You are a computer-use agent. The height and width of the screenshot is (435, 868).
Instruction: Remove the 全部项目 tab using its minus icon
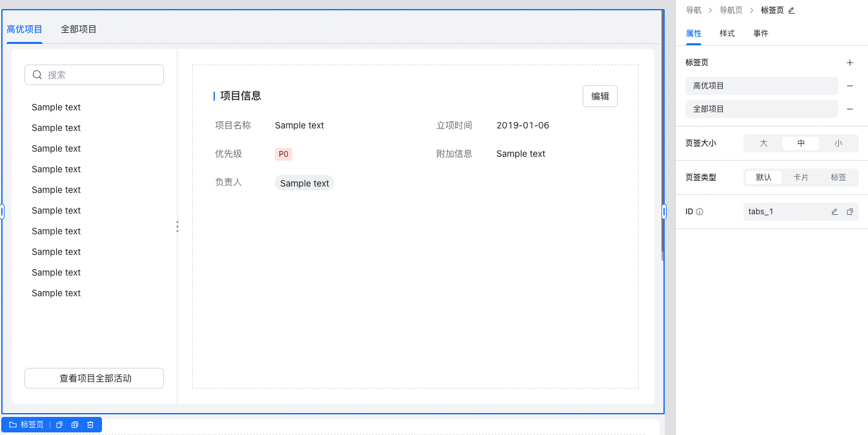pyautogui.click(x=850, y=109)
